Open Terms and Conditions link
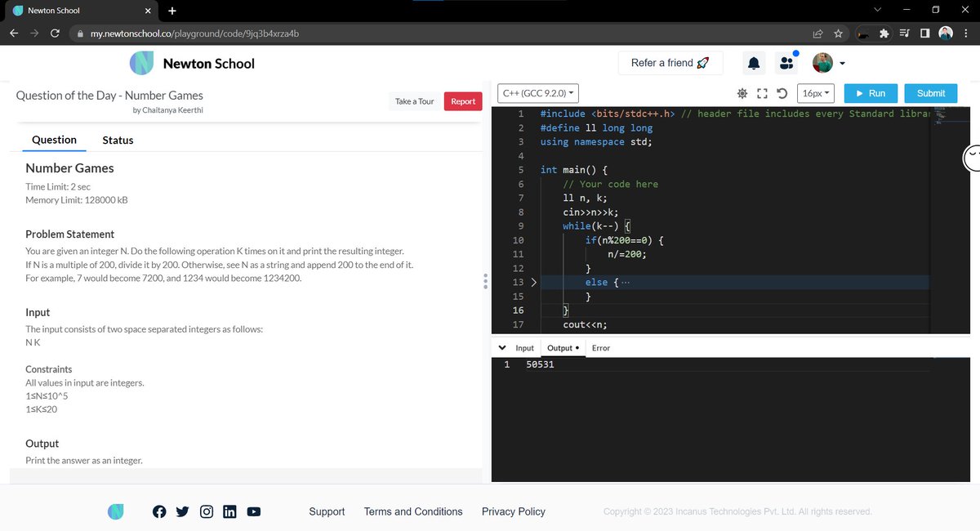Viewport: 980px width, 531px height. 413,511
